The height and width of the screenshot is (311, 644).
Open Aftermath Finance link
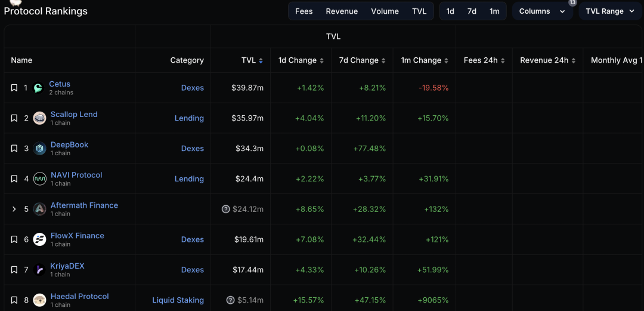point(84,205)
